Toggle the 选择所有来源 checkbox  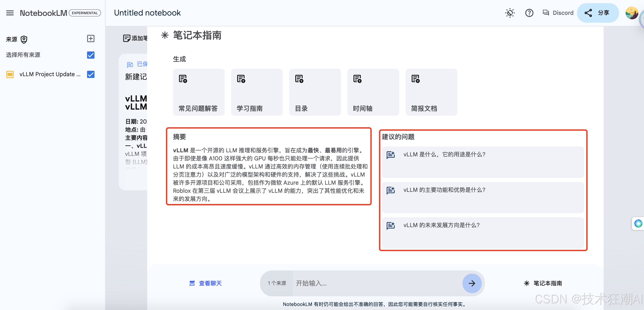(91, 55)
